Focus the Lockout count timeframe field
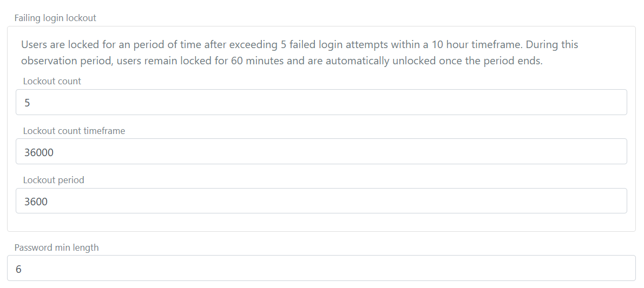This screenshot has height=288, width=644. coord(321,151)
